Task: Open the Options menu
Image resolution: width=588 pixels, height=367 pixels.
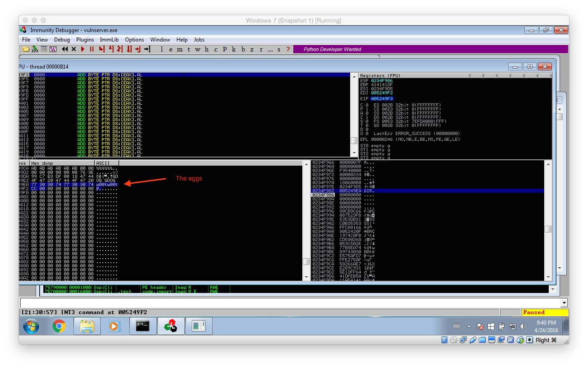Action: [x=134, y=40]
